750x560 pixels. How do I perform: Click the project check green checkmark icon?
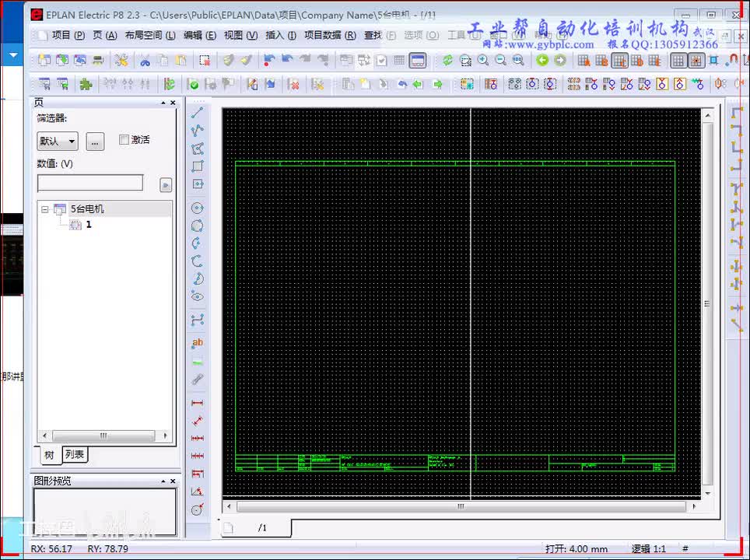[193, 85]
